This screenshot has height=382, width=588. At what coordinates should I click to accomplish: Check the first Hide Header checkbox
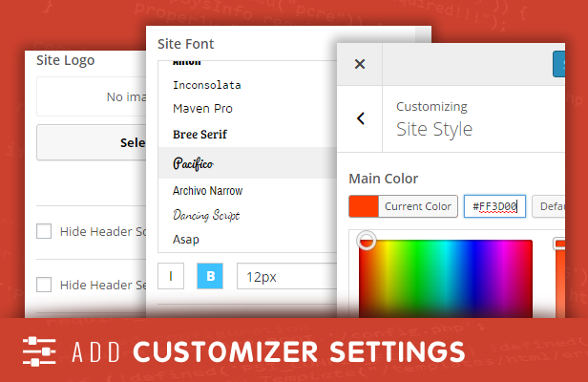tap(44, 231)
